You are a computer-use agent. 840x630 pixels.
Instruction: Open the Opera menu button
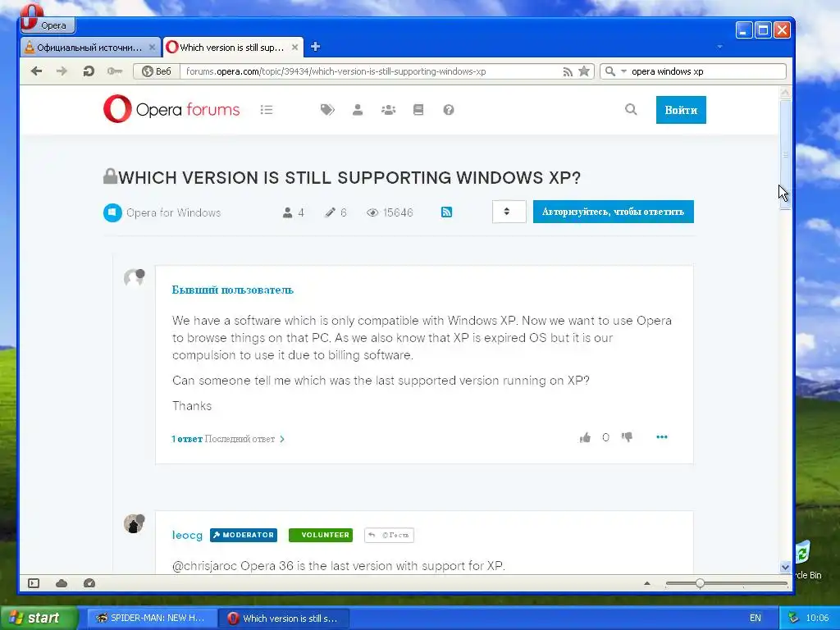tap(48, 24)
